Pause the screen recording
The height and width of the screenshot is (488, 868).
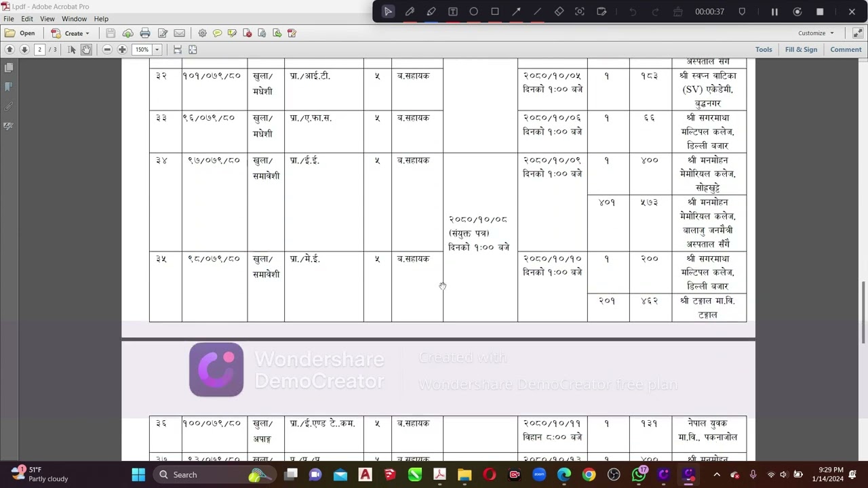(x=774, y=12)
